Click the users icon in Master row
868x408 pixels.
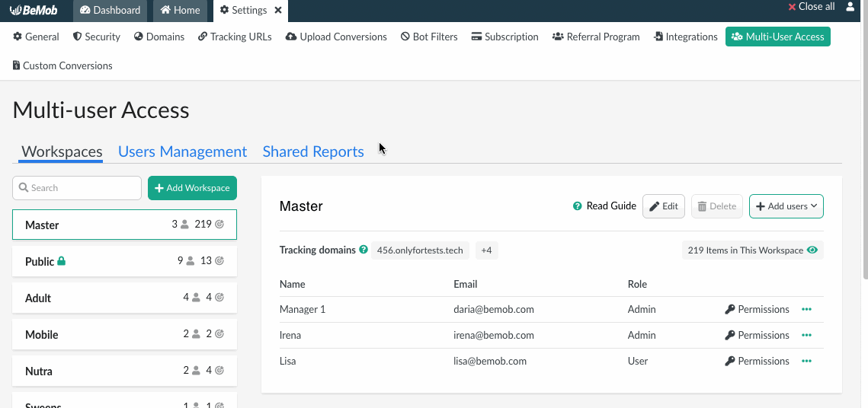pos(185,225)
